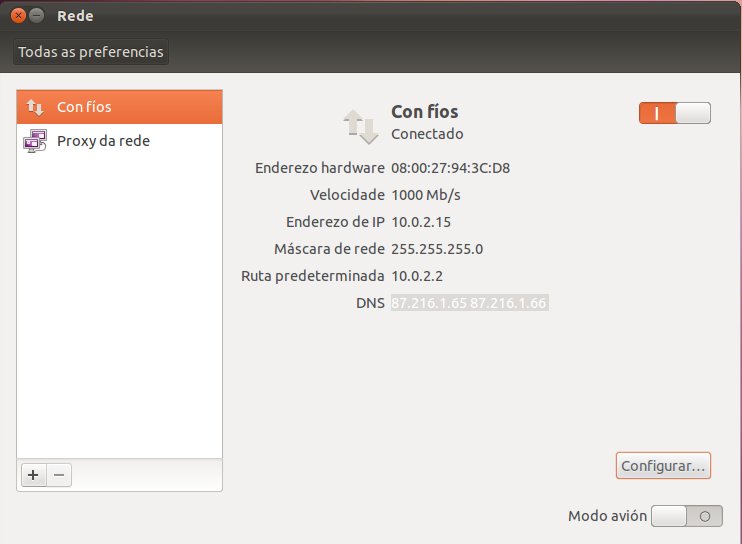Viewport: 742px width, 544px height.
Task: Select Proxy da rede in the list
Action: pyautogui.click(x=119, y=141)
